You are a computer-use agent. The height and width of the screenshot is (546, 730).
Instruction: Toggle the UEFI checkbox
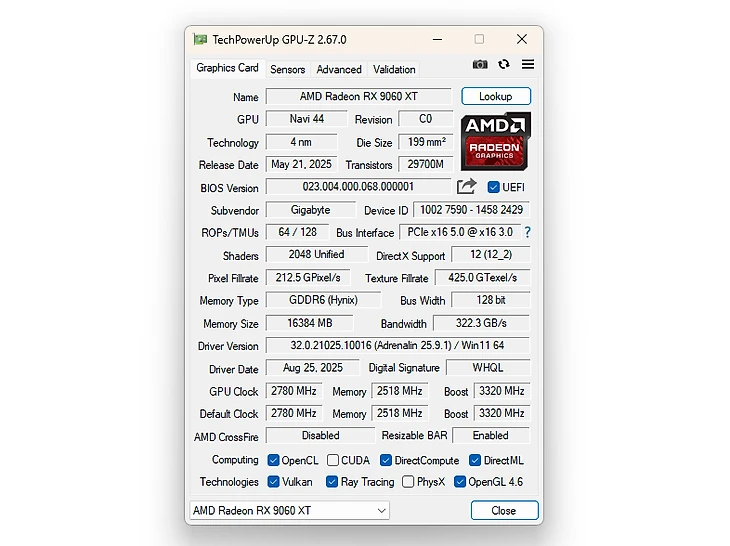coord(493,187)
